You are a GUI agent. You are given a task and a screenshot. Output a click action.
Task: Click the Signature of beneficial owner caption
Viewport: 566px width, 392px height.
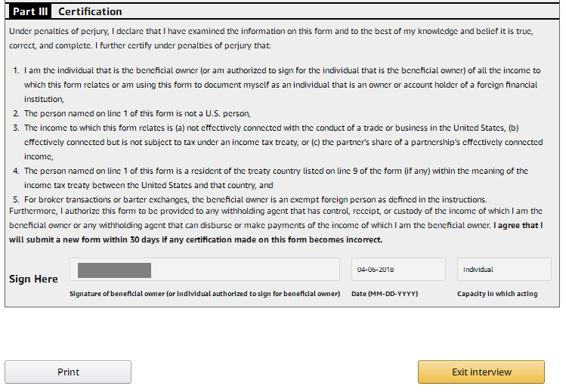click(204, 293)
